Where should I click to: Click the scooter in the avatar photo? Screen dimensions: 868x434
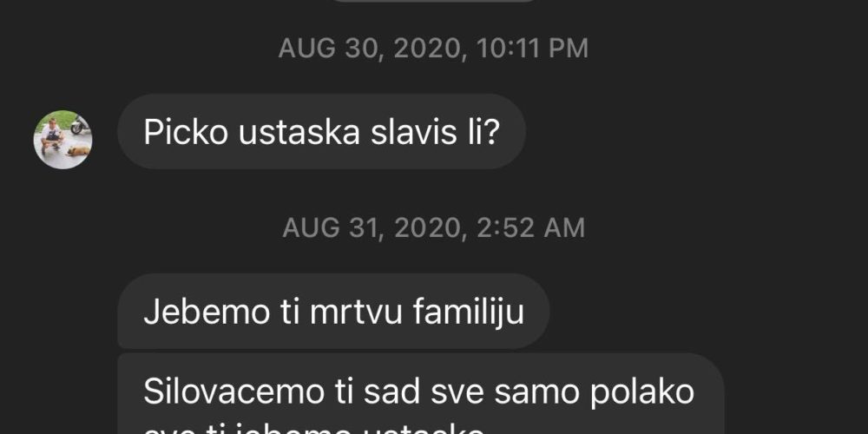point(79,125)
